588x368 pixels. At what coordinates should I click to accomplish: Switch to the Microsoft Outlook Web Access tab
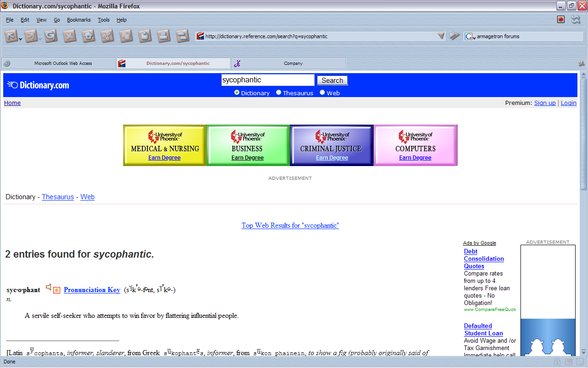[x=59, y=63]
